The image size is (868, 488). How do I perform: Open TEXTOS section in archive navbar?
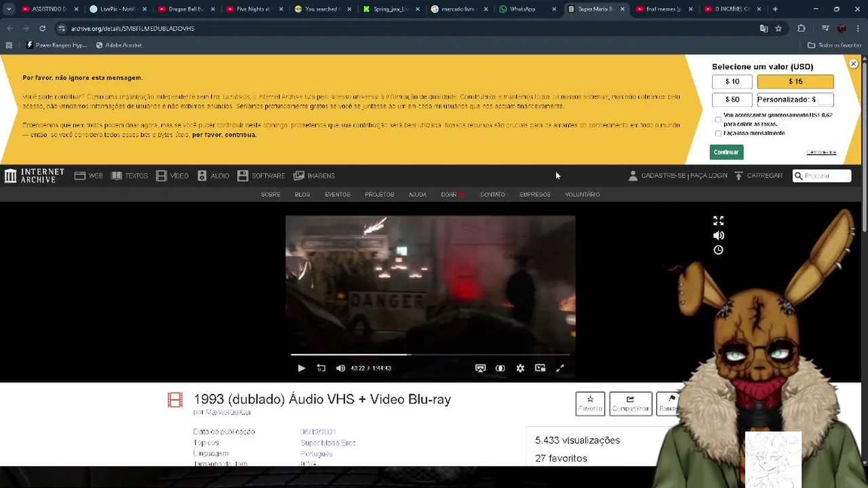pyautogui.click(x=130, y=176)
